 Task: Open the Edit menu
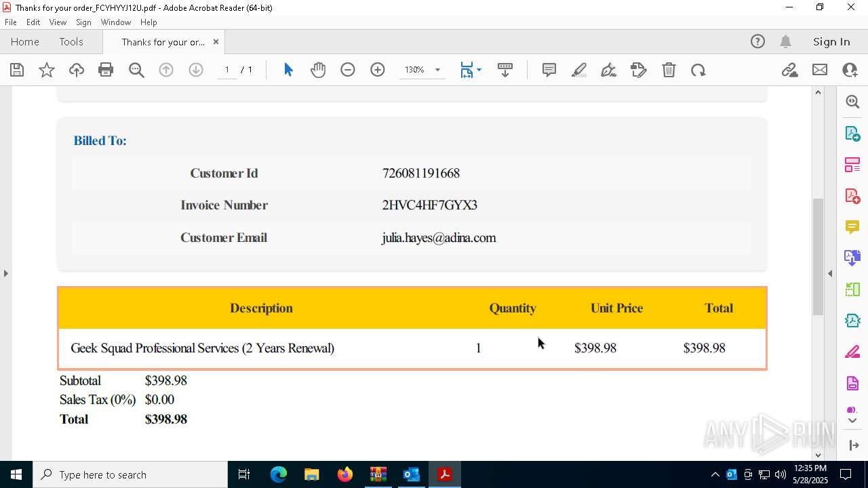33,22
